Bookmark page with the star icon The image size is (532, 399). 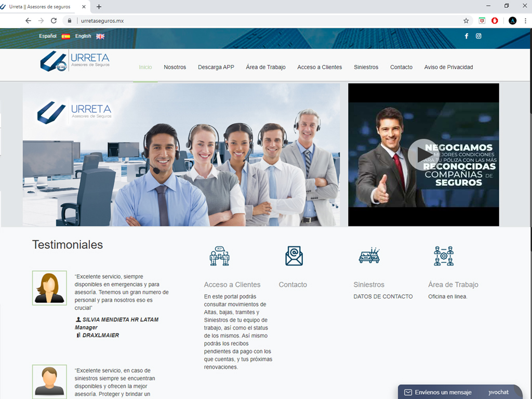pos(466,21)
